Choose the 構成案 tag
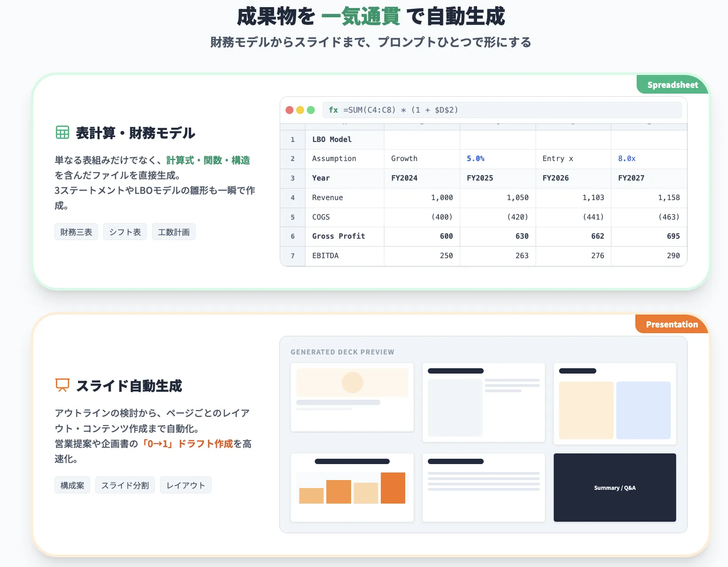 (72, 485)
